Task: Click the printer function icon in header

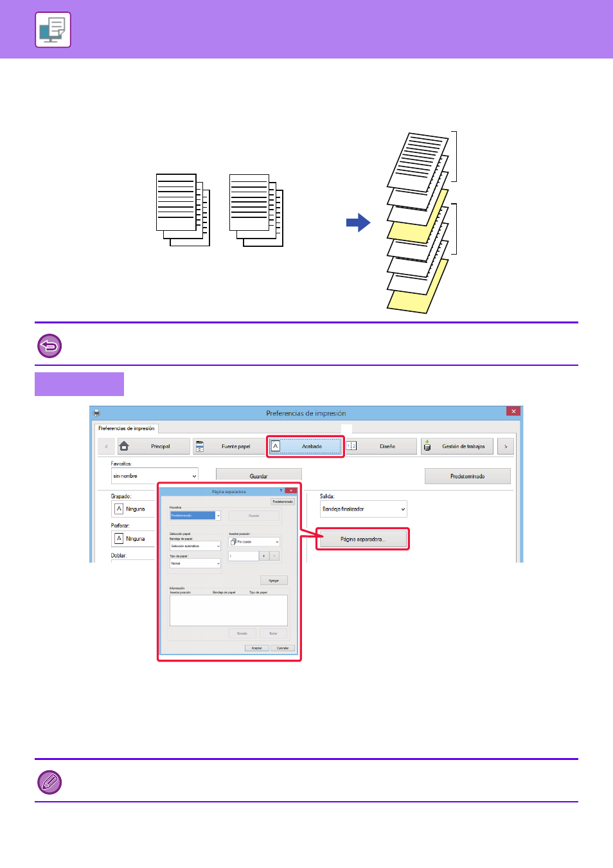Action: pos(53,30)
